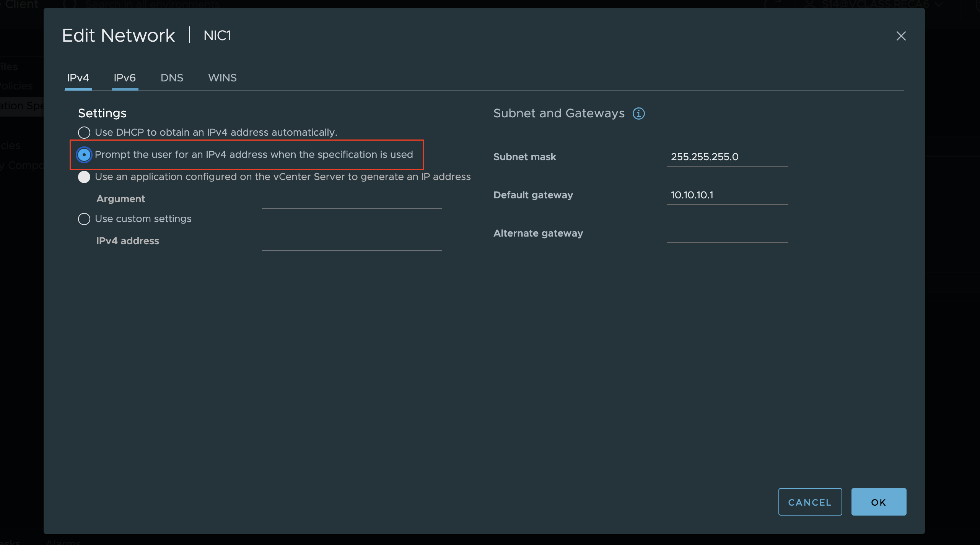
Task: Click the Subnet mask field
Action: 727,157
